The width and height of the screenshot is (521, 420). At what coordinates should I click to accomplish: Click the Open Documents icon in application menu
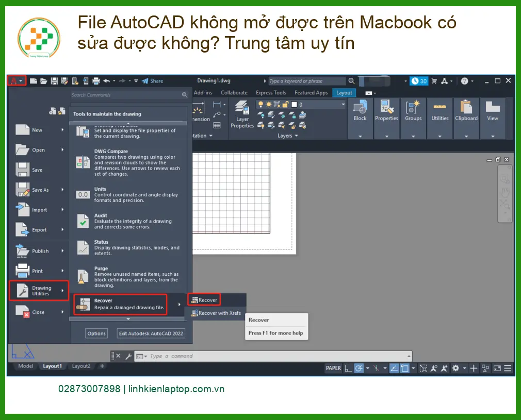(x=62, y=111)
